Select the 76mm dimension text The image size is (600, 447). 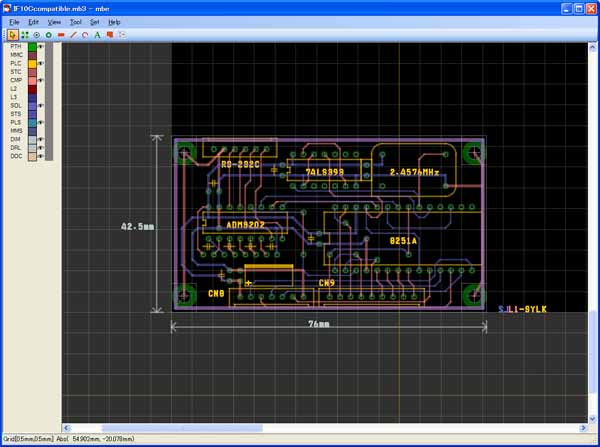coord(319,324)
